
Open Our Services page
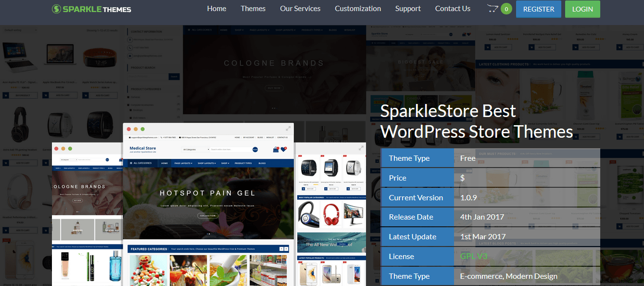coord(300,8)
